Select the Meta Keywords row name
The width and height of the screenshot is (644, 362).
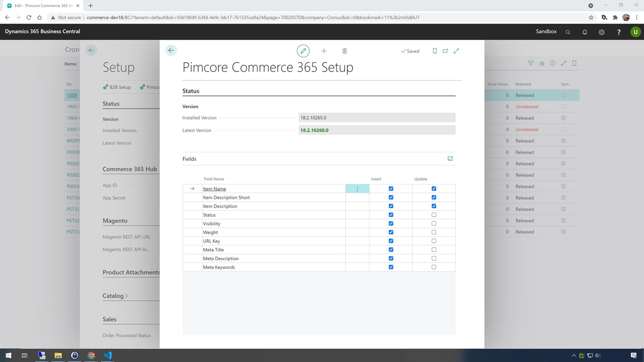(219, 267)
